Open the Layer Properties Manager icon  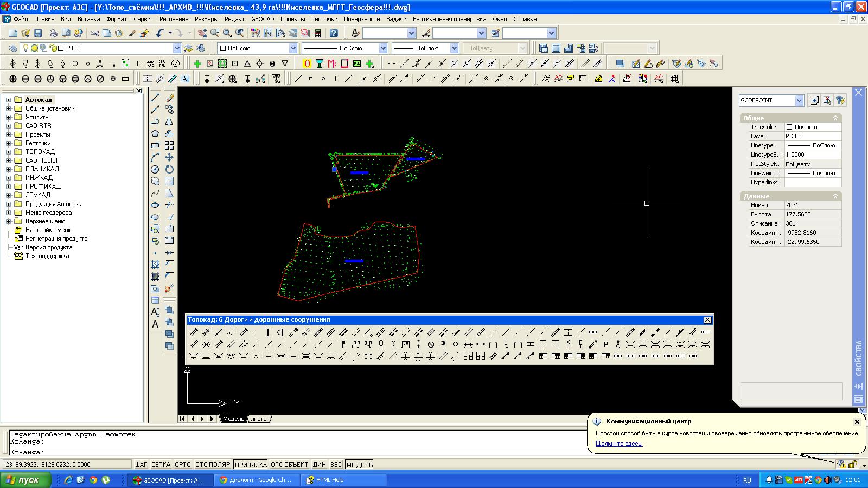(x=12, y=48)
